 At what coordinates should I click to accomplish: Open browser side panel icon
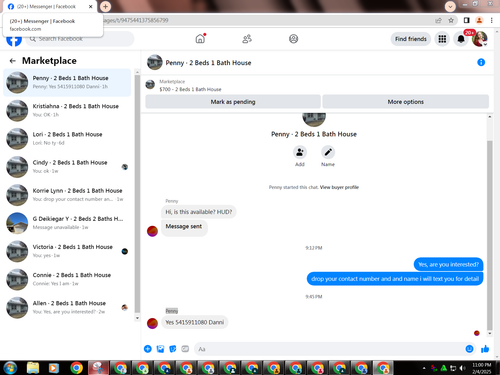(467, 20)
